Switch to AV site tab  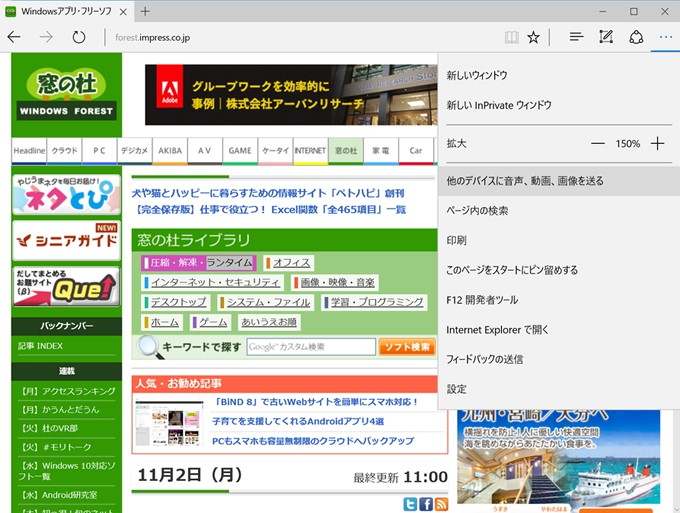tap(205, 151)
